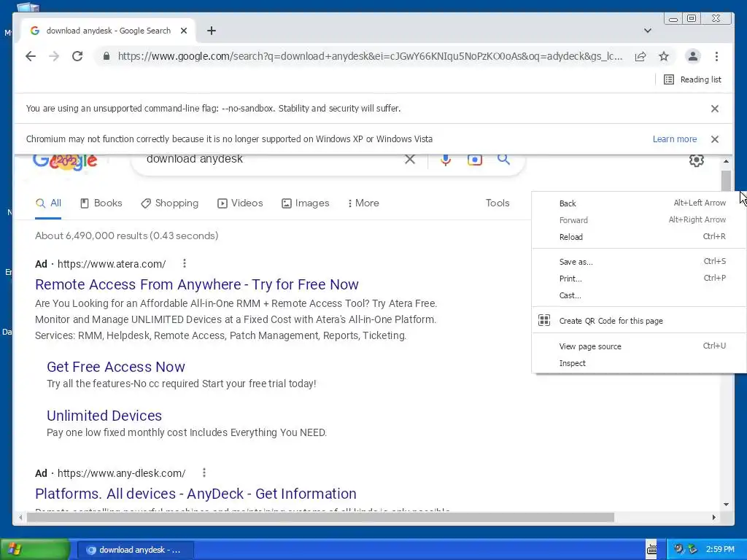Clear the search box with the X
This screenshot has width=747, height=560.
(x=410, y=159)
